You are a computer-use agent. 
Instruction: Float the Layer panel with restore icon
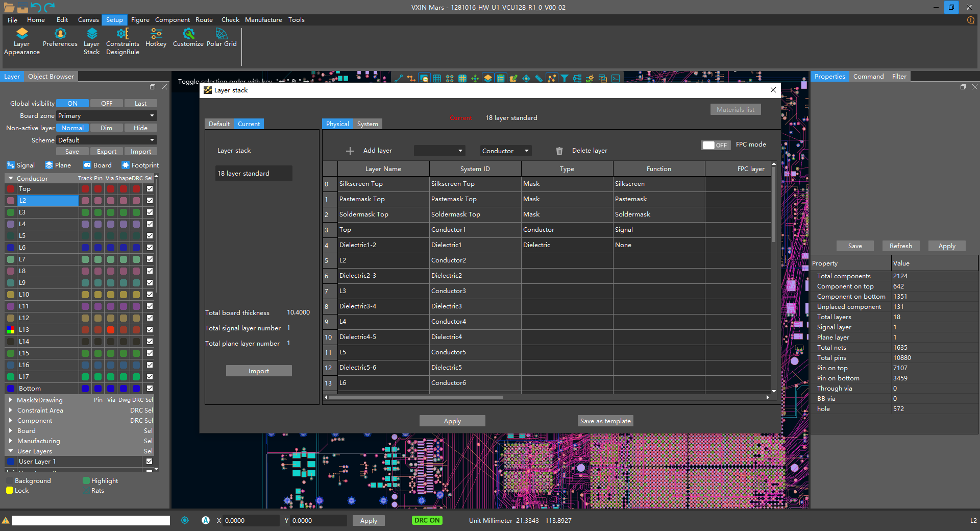pyautogui.click(x=153, y=87)
